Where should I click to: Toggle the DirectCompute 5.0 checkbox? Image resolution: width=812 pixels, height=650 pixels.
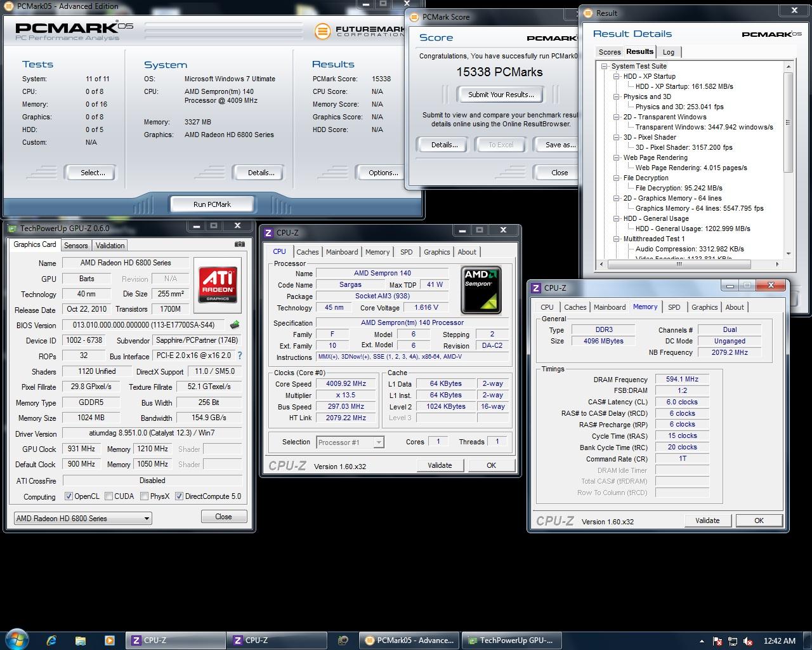click(179, 496)
